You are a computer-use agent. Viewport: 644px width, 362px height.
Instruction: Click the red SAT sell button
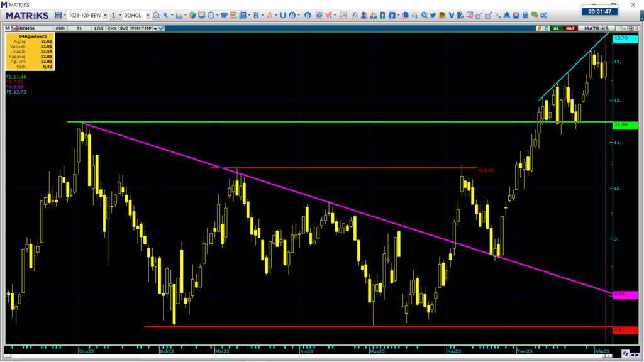tap(570, 28)
